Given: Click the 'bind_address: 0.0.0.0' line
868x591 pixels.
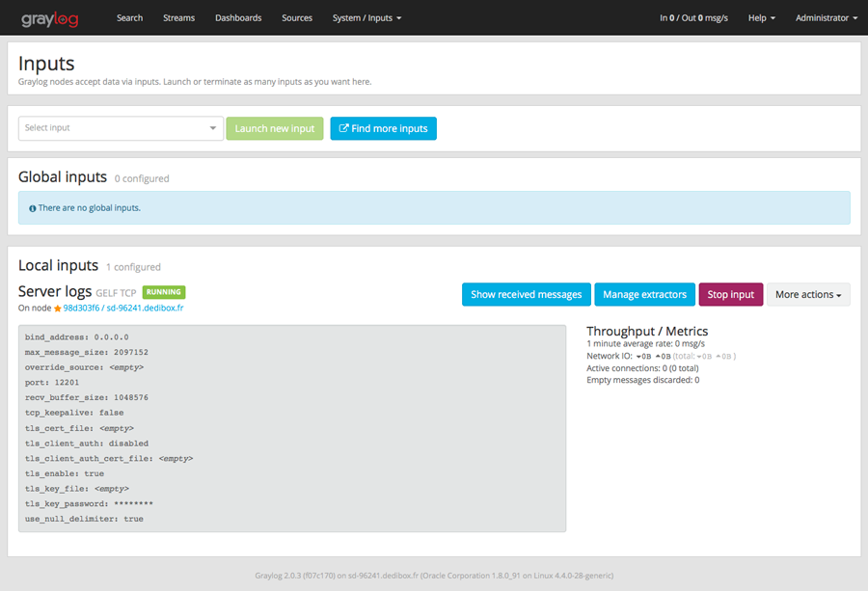Looking at the screenshot, I should point(76,337).
